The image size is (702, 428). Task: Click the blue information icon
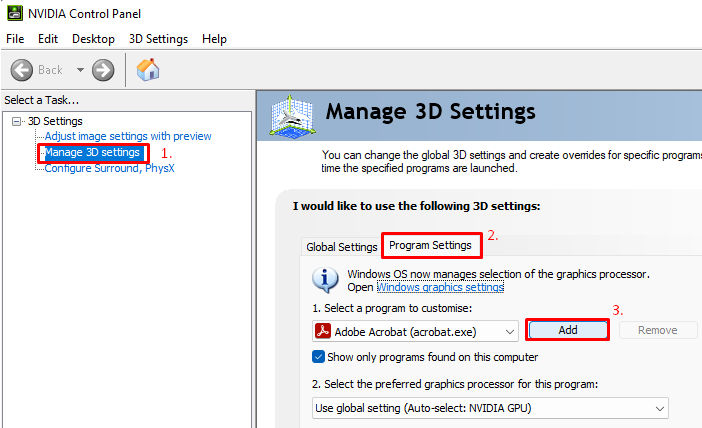(x=325, y=279)
